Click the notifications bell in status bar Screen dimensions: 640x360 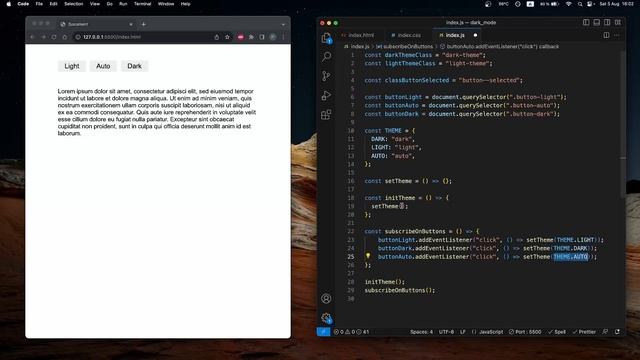pos(617,332)
